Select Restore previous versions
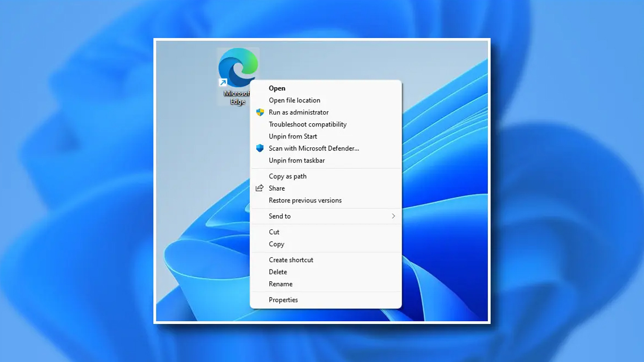Screen dimensions: 644x362 tap(326, 200)
